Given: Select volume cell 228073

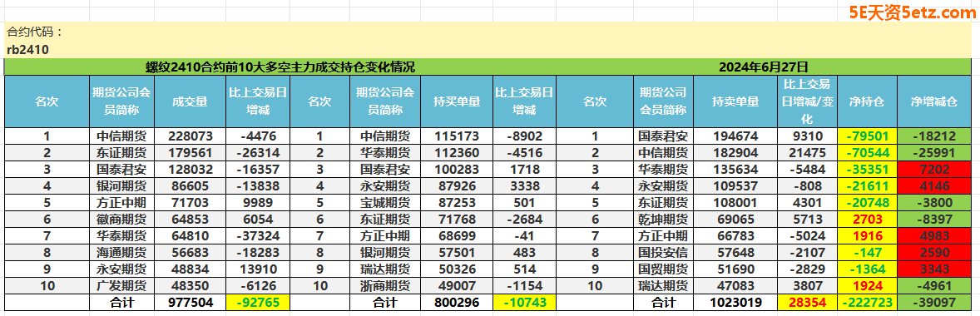Looking at the screenshot, I should (190, 136).
